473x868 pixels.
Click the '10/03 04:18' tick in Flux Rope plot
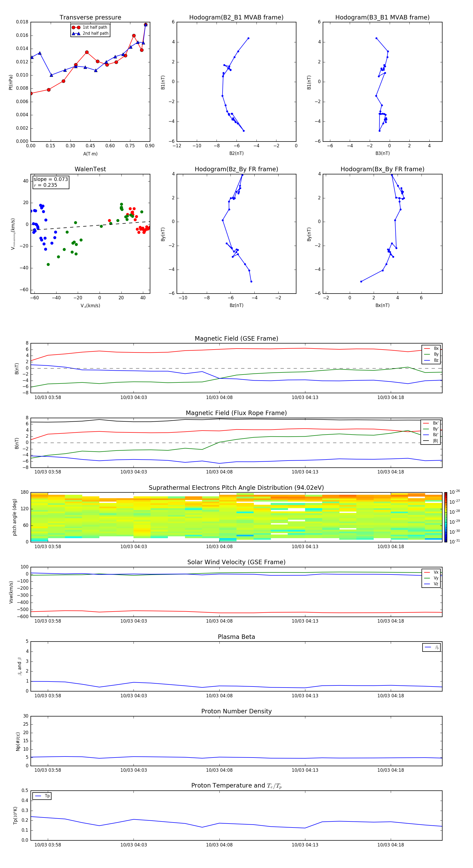pyautogui.click(x=390, y=472)
